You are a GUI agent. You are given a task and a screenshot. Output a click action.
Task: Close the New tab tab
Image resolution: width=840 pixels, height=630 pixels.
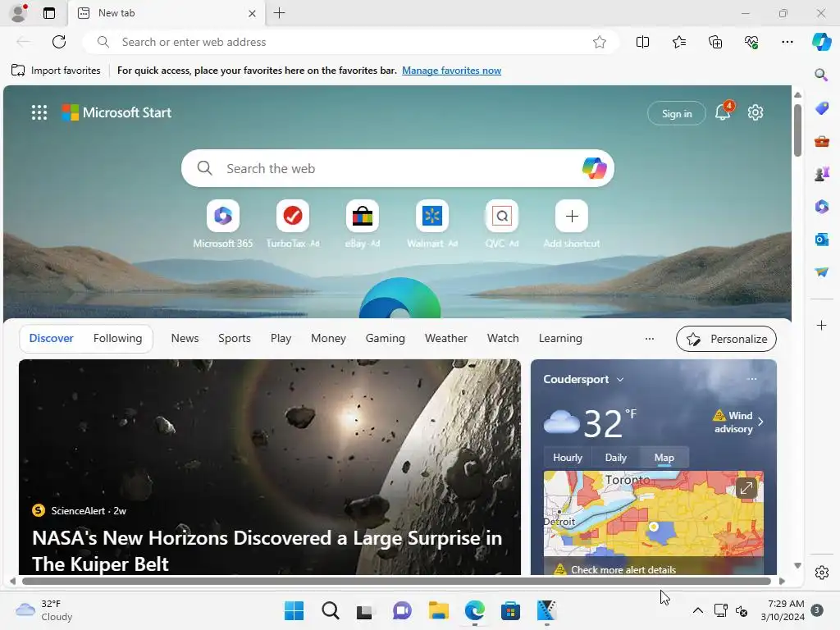tap(252, 13)
